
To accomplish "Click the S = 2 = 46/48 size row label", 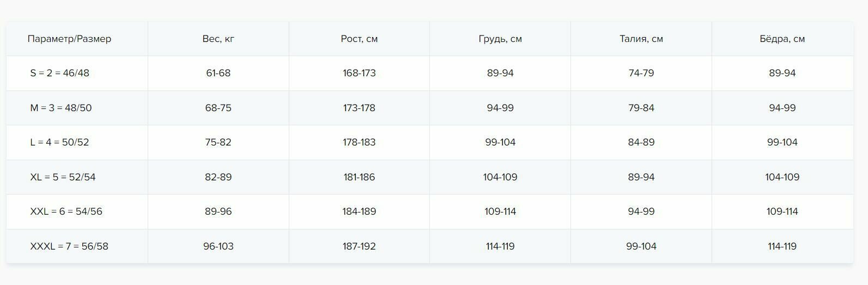I will pos(59,73).
